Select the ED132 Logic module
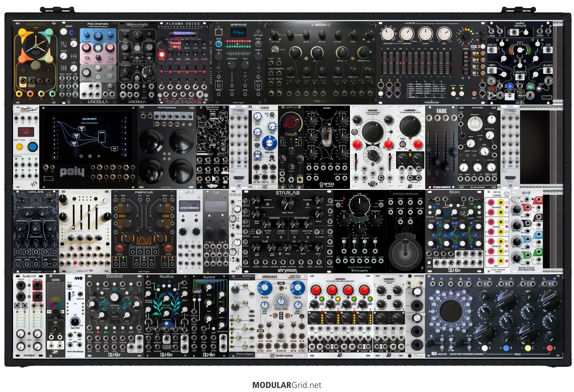This screenshot has height=392, width=574. (x=497, y=231)
